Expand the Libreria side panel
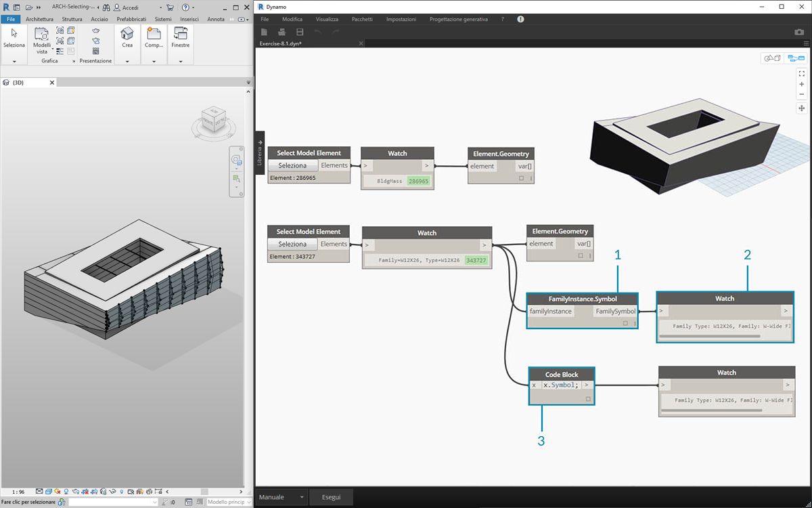The width and height of the screenshot is (812, 508). pos(260,152)
